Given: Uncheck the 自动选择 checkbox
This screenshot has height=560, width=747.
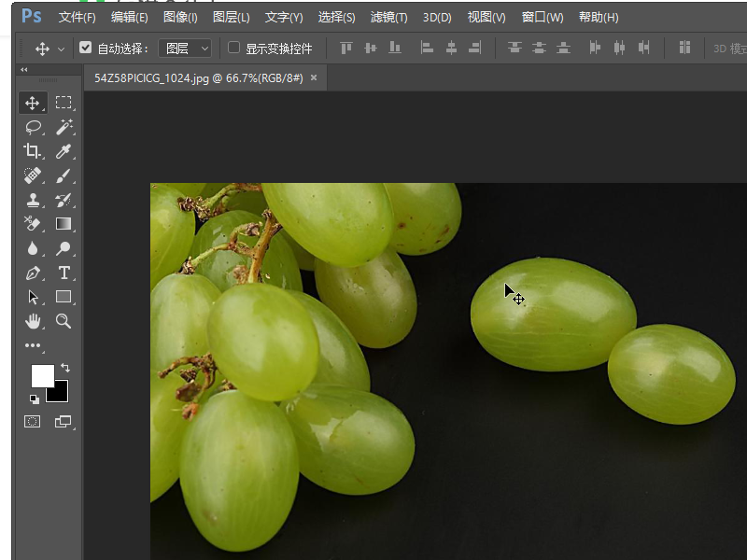Looking at the screenshot, I should coord(85,48).
